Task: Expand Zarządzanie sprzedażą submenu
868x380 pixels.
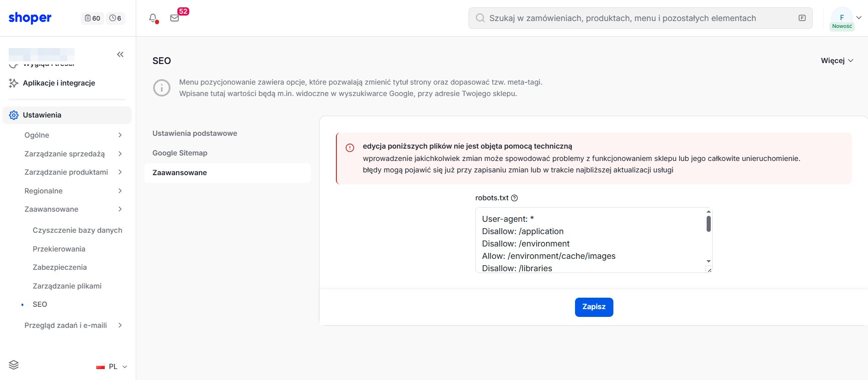Action: pos(120,154)
